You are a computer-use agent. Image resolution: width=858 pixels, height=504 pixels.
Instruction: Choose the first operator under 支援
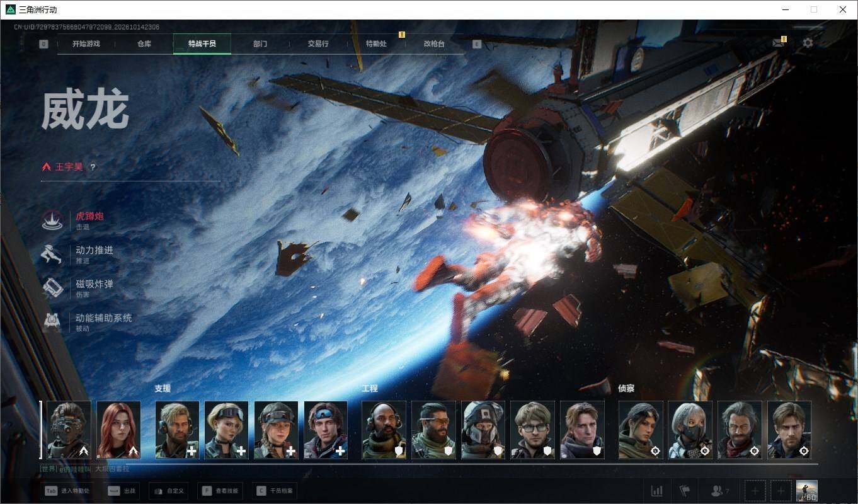click(177, 430)
